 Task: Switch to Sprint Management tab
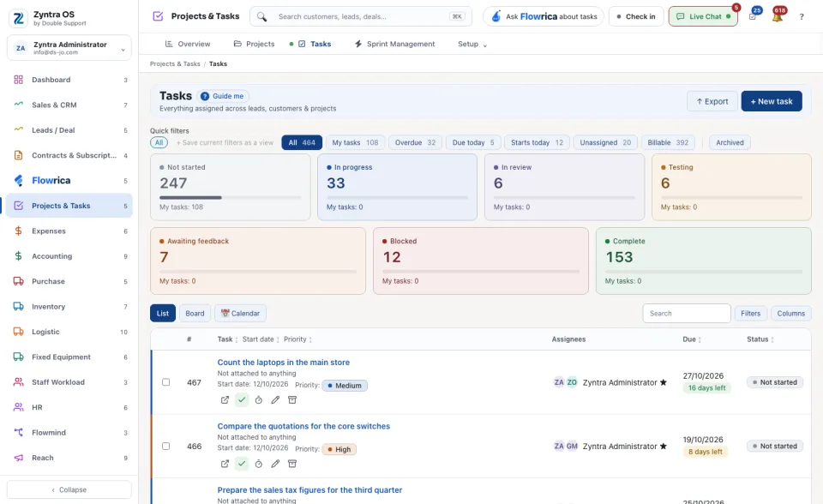point(394,44)
